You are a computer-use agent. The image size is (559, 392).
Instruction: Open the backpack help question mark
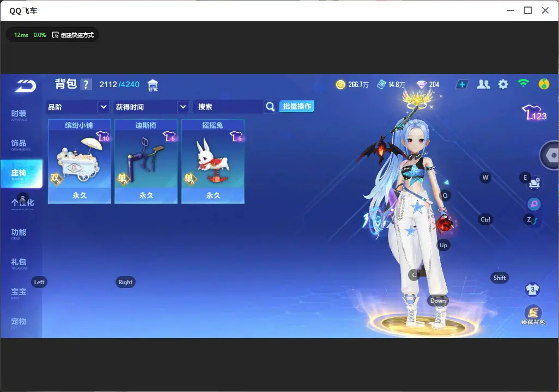pos(86,84)
